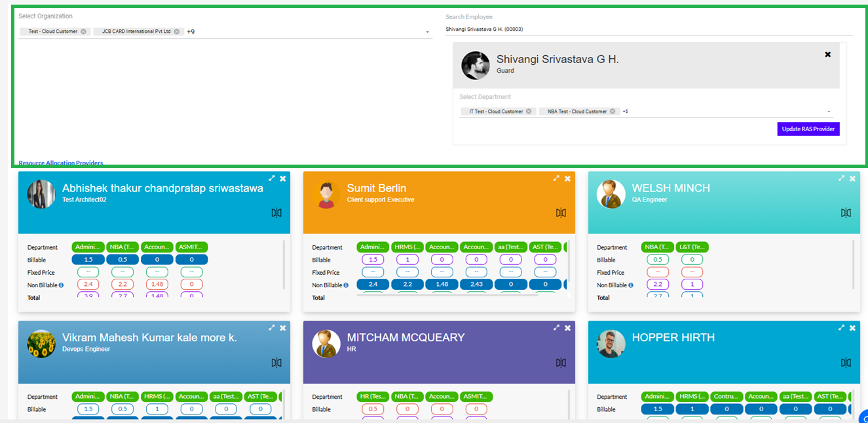Remove IT Test - Cloud Customer department chip
Viewport: 868px width, 423px height.
pyautogui.click(x=529, y=111)
